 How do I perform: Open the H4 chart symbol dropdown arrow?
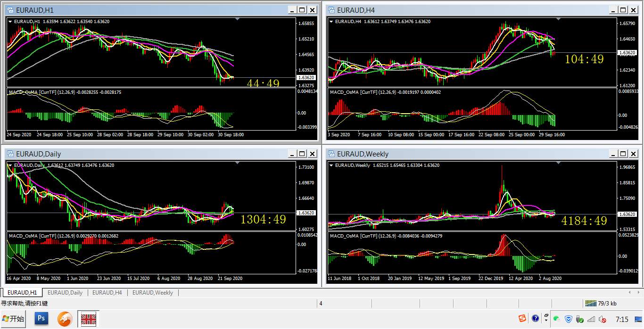(x=331, y=21)
